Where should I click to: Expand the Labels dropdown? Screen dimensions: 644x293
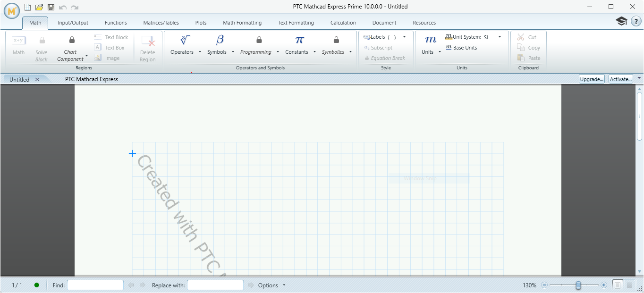pos(405,36)
